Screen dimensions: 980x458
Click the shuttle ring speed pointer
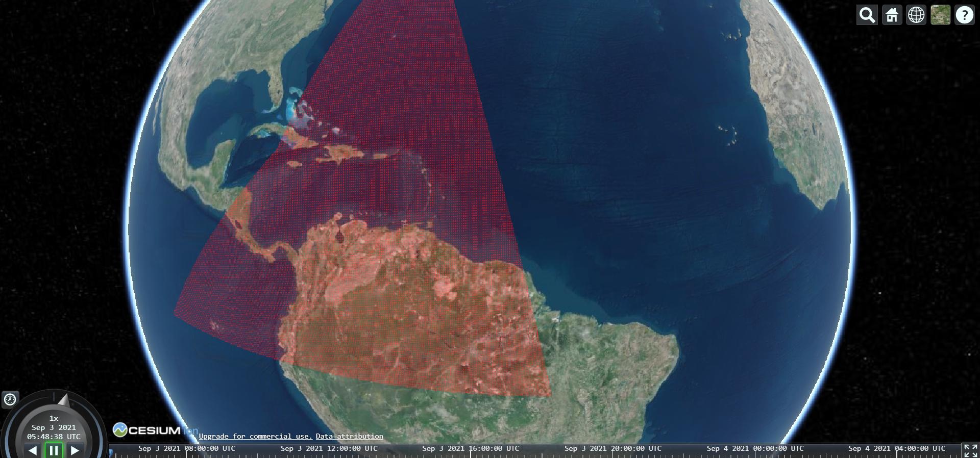coord(63,399)
